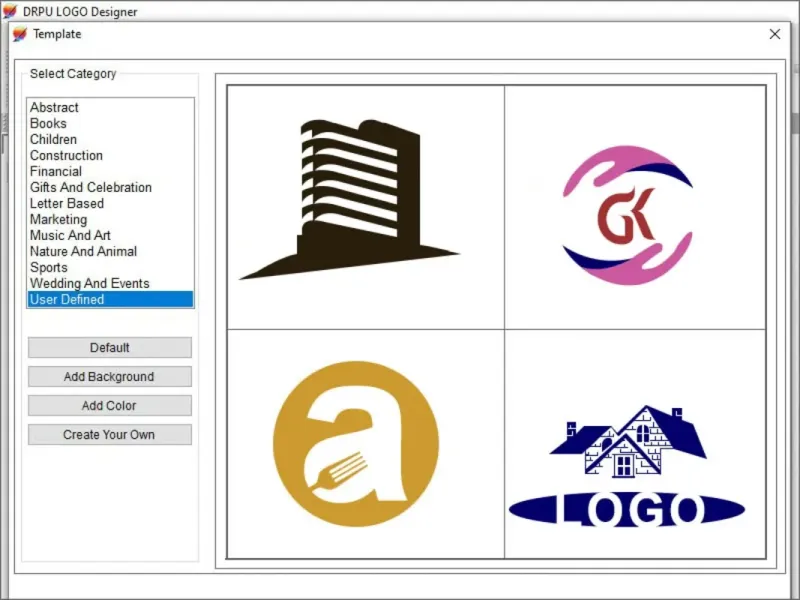Click the Default button
Viewport: 800px width, 600px height.
tap(110, 347)
